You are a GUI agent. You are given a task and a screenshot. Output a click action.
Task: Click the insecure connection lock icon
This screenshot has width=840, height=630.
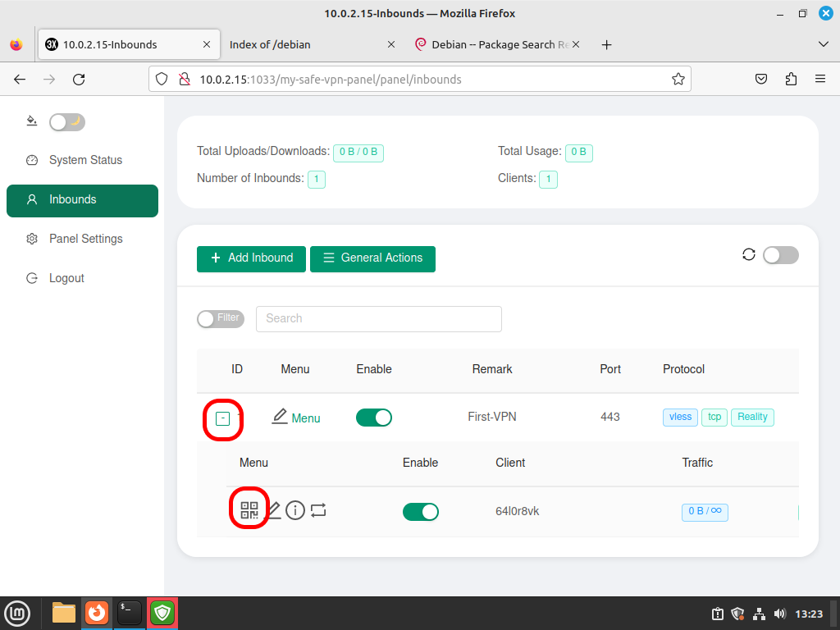185,80
